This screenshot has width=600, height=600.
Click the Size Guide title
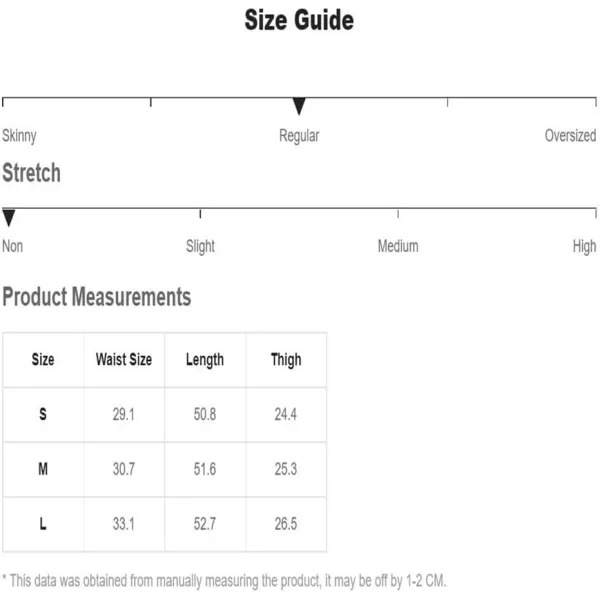pos(299,20)
